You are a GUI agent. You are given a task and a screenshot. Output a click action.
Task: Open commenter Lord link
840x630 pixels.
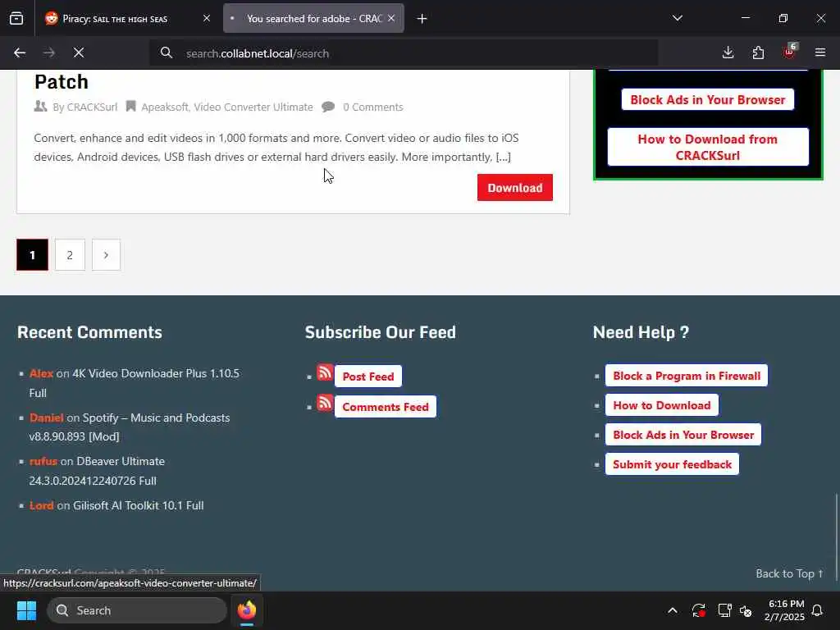pos(41,505)
